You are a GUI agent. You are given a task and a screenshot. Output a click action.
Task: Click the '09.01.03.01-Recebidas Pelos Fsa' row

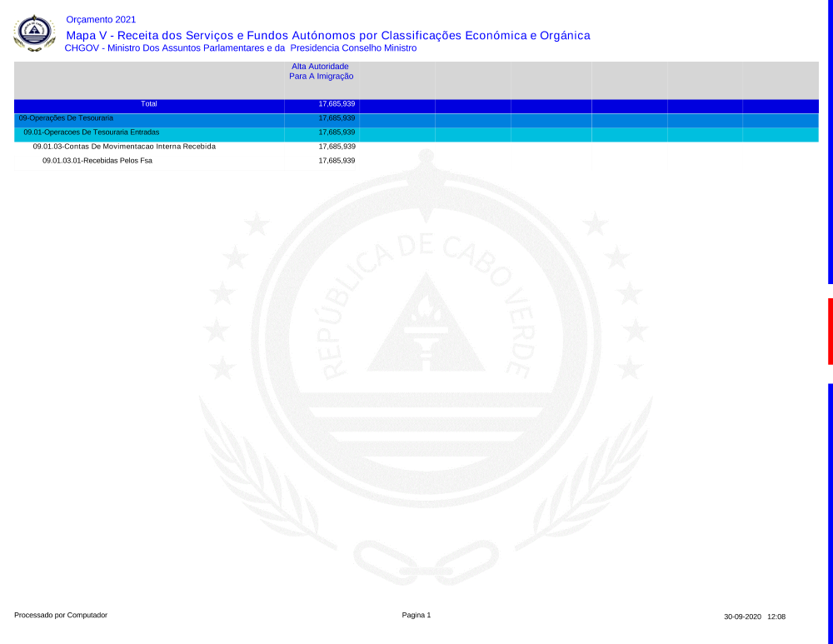(x=97, y=161)
